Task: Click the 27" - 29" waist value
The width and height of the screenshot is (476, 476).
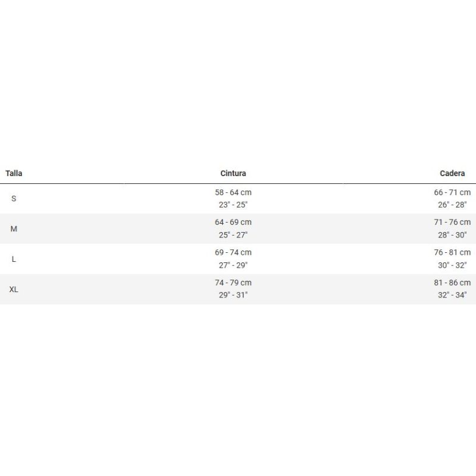Action: coord(233,265)
